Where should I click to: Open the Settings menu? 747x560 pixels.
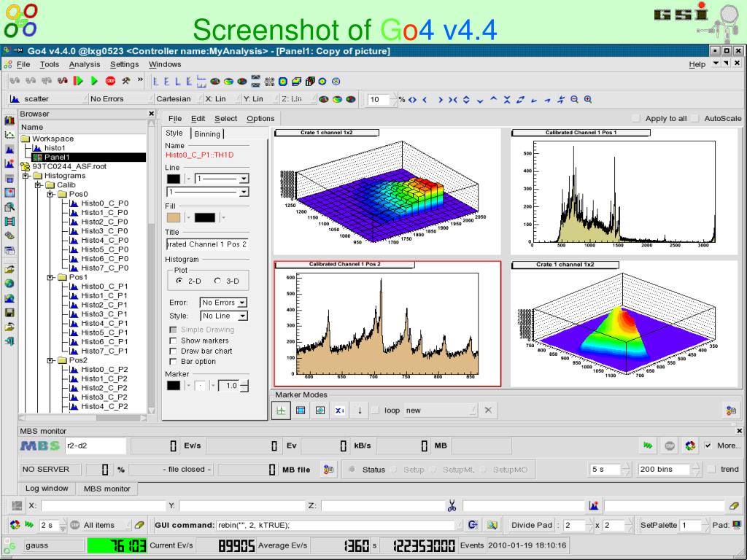point(124,64)
